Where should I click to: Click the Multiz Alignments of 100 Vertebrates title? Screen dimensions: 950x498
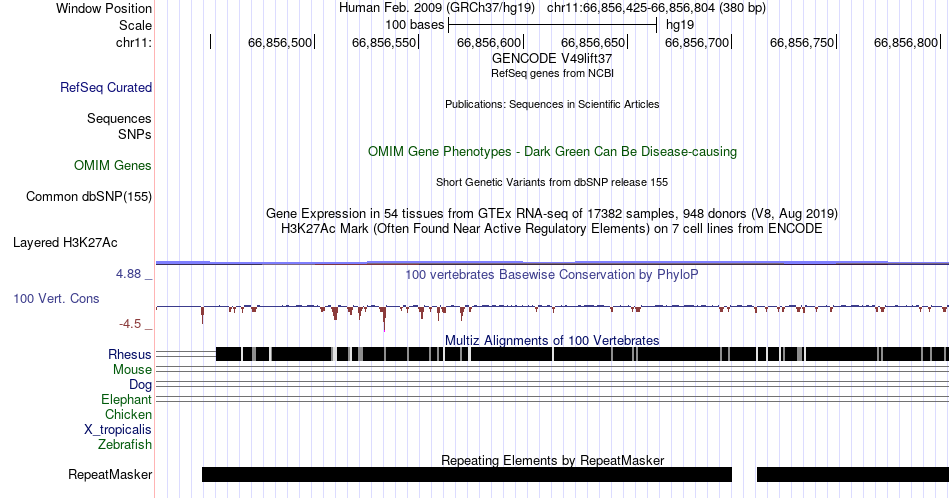552,340
